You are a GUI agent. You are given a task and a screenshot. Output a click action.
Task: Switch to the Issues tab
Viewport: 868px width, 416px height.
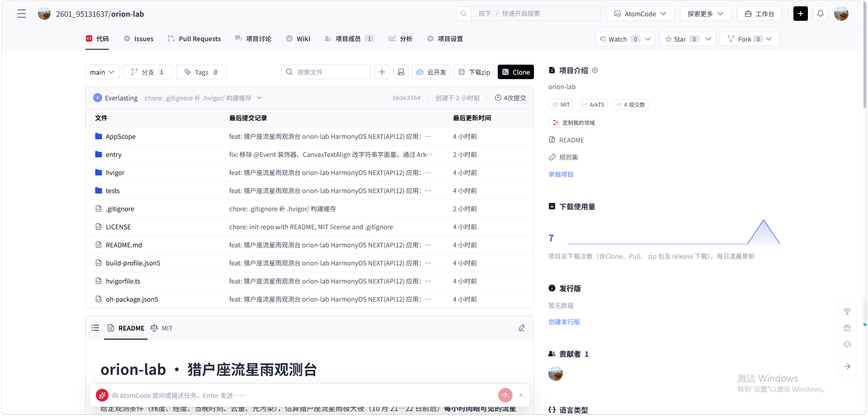139,39
